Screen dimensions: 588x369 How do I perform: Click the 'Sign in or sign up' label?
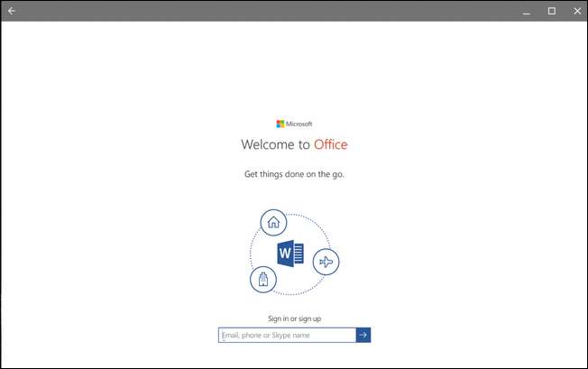pyautogui.click(x=294, y=318)
